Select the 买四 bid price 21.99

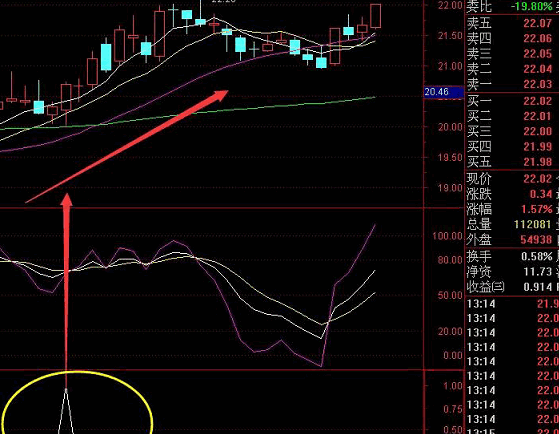(537, 147)
